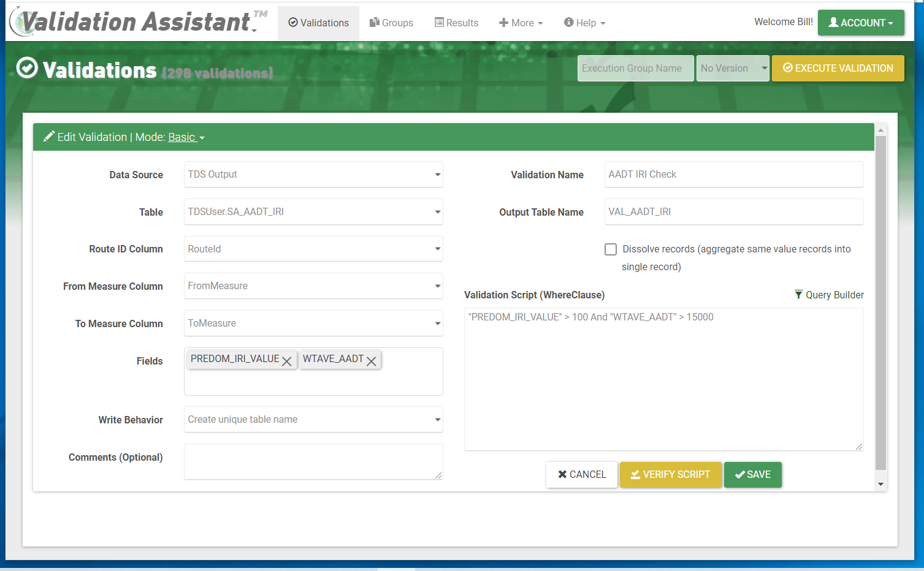Click the CANCEL button
924x571 pixels.
click(x=582, y=475)
